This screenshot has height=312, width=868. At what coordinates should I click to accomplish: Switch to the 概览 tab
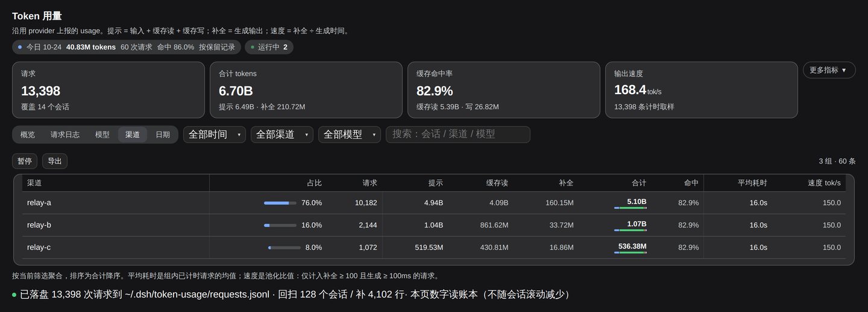tap(28, 135)
